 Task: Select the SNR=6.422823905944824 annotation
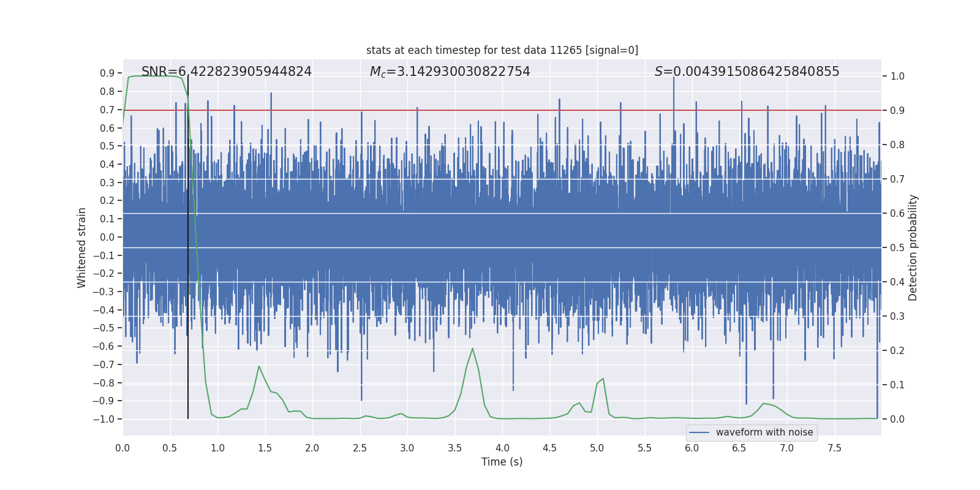pyautogui.click(x=227, y=72)
